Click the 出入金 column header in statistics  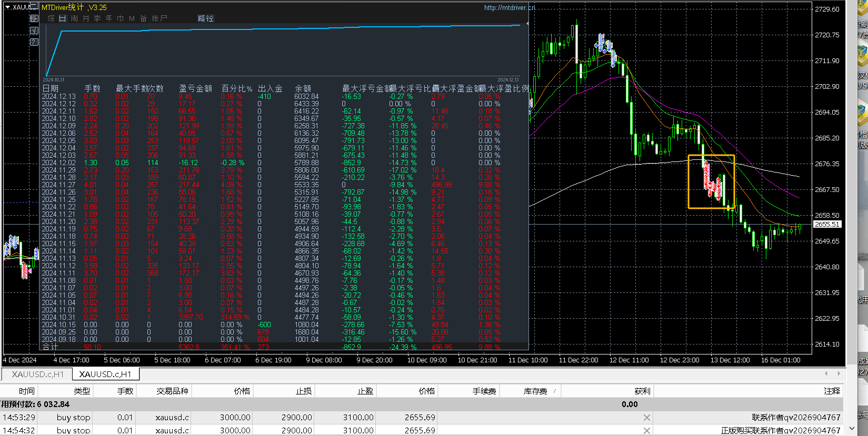(x=270, y=88)
